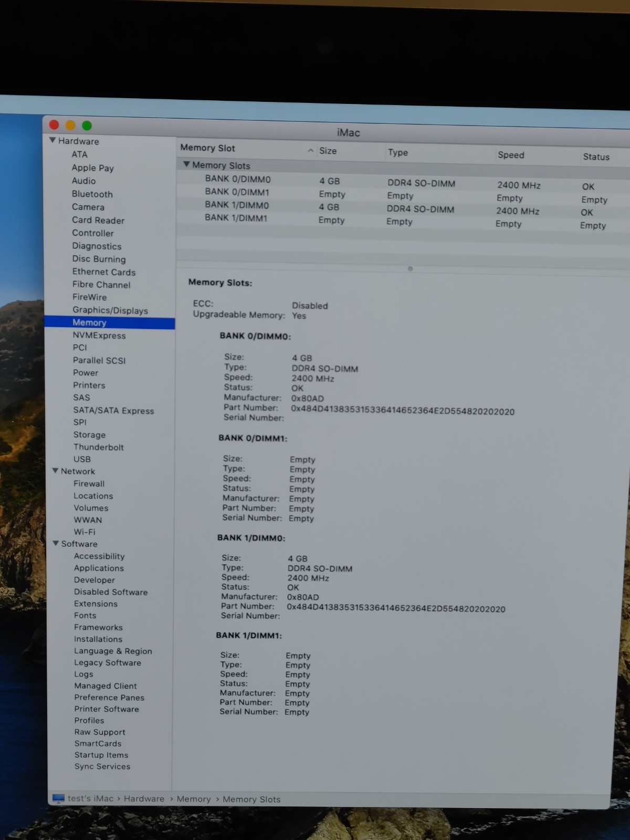Open the NVMExpress hardware entry

[99, 335]
